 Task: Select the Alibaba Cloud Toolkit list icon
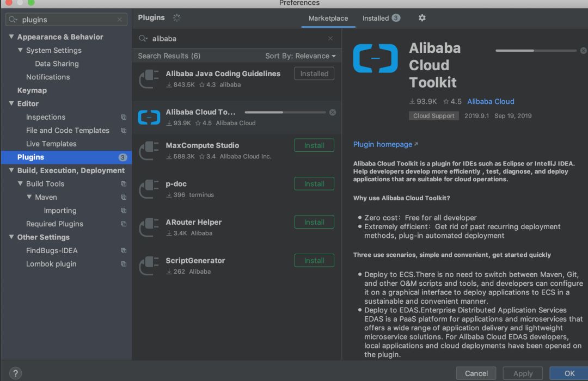(x=149, y=117)
